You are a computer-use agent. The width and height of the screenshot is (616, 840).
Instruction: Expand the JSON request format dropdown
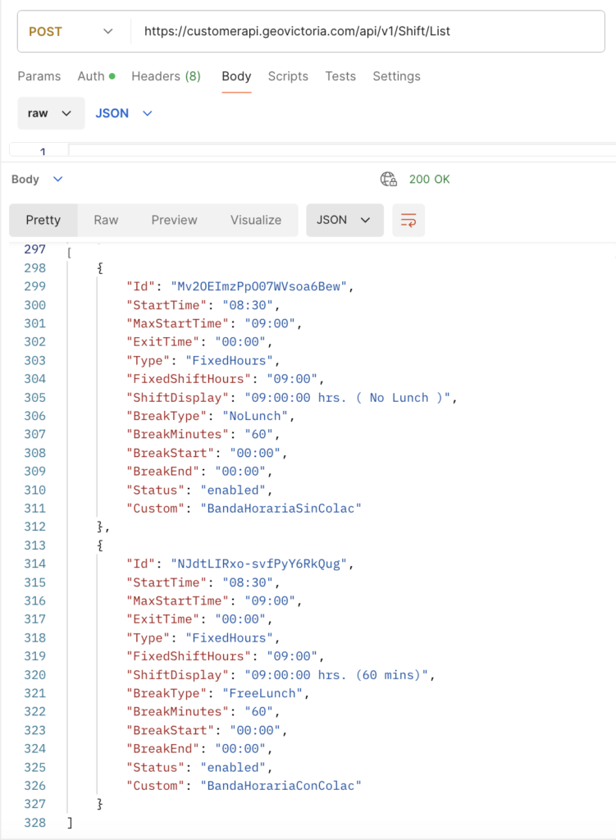coord(124,113)
